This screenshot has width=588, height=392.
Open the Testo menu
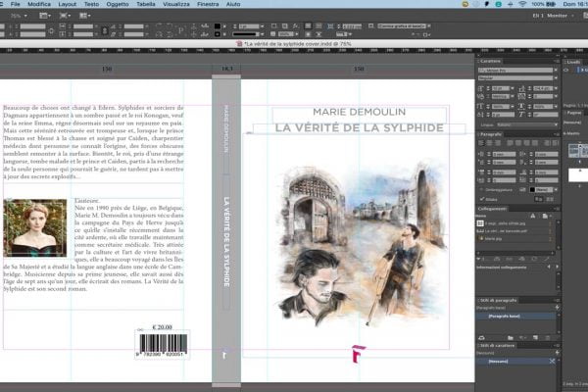91,4
